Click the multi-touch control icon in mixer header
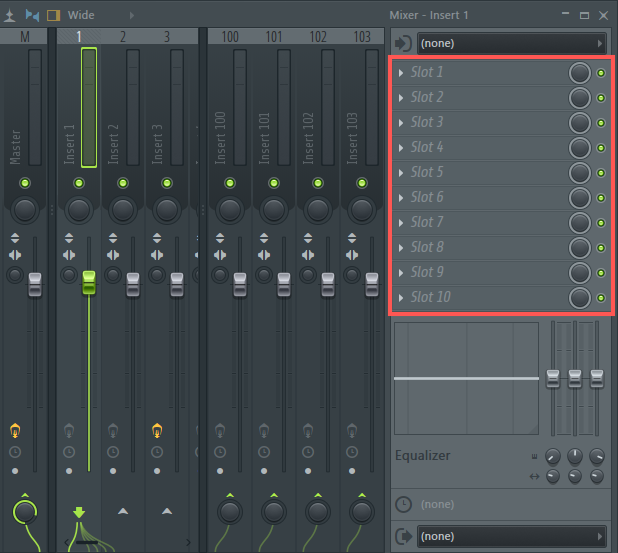 tap(32, 15)
